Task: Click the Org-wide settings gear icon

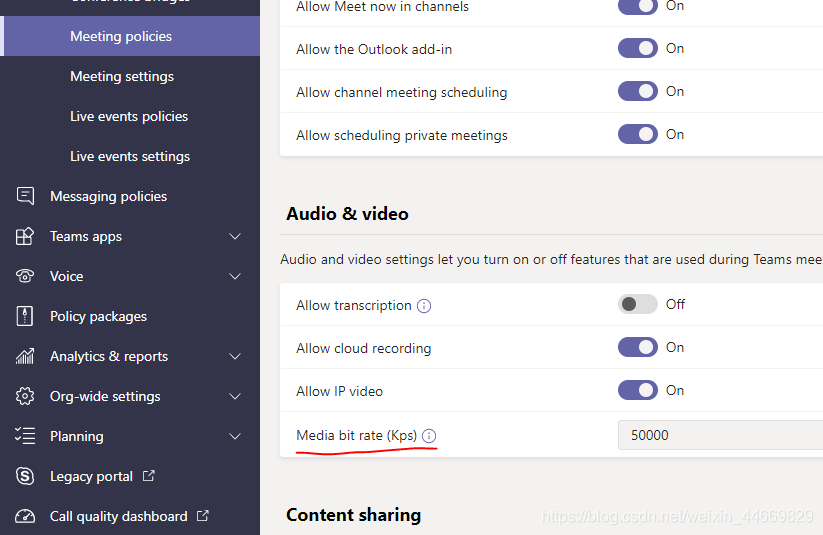Action: 25,396
